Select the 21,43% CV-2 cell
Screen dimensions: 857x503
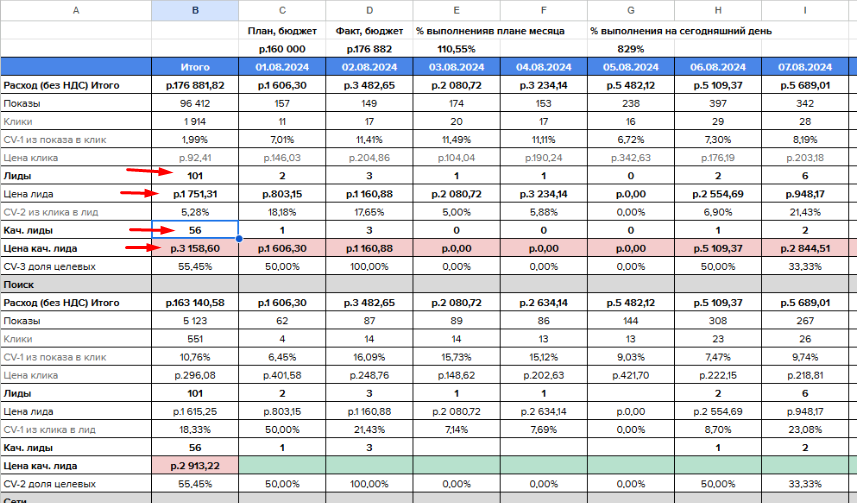(x=805, y=212)
